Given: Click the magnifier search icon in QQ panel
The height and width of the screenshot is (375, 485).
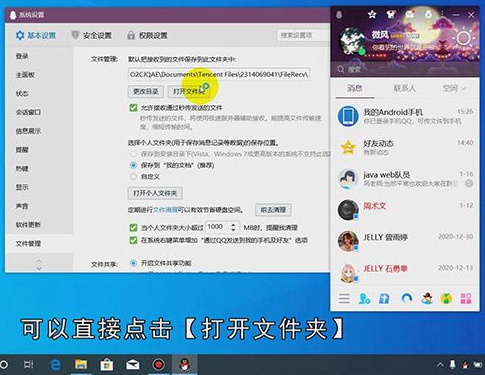Looking at the screenshot, I should [x=341, y=69].
